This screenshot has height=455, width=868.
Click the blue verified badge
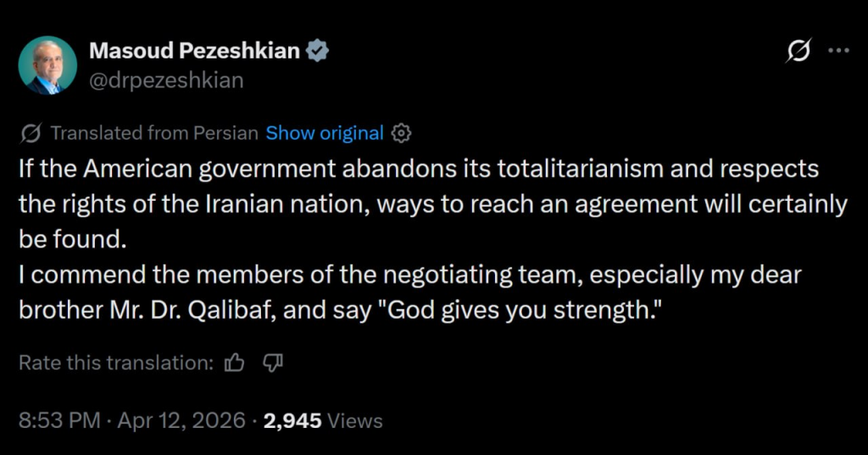pyautogui.click(x=317, y=51)
